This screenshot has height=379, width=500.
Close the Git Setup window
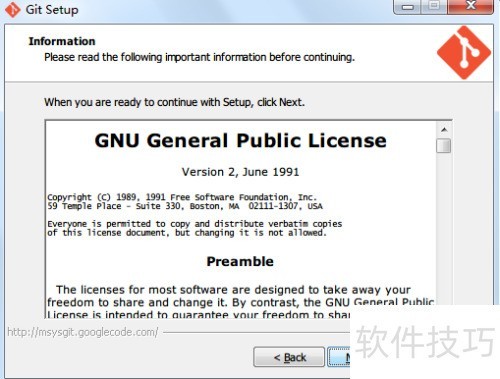(470, 7)
